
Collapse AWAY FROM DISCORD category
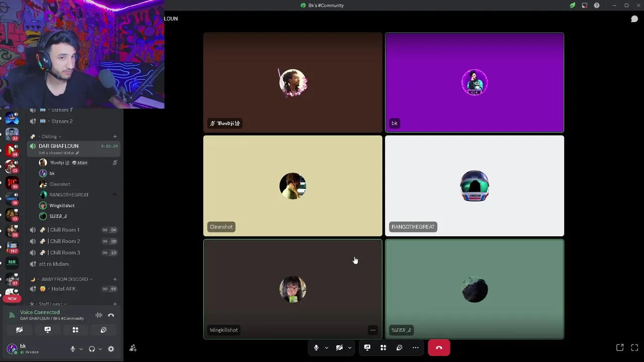click(64, 279)
